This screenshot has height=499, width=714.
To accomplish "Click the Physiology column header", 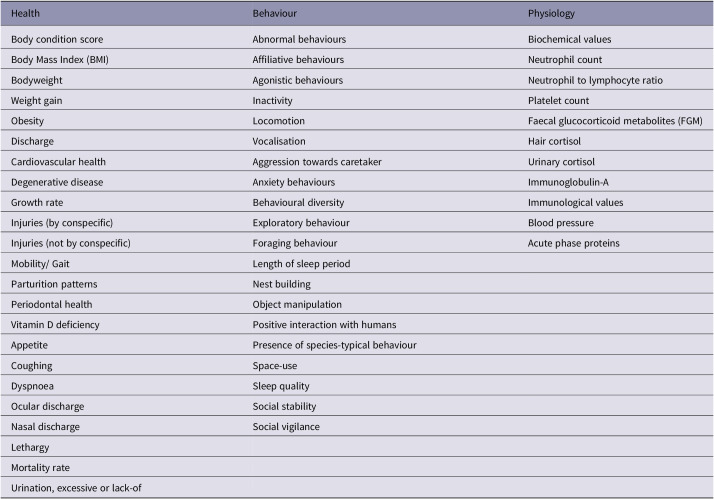I will tap(551, 14).
